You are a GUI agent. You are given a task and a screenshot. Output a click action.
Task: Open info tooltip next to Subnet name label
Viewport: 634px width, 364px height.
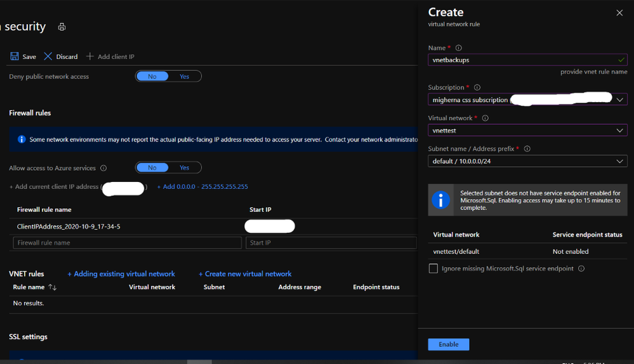pyautogui.click(x=527, y=148)
